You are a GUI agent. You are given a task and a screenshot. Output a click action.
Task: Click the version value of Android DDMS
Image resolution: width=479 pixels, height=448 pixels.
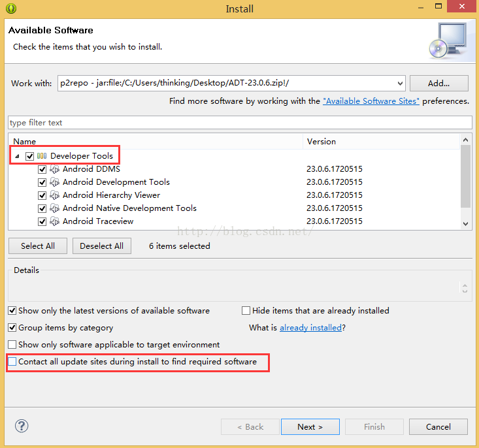[335, 169]
